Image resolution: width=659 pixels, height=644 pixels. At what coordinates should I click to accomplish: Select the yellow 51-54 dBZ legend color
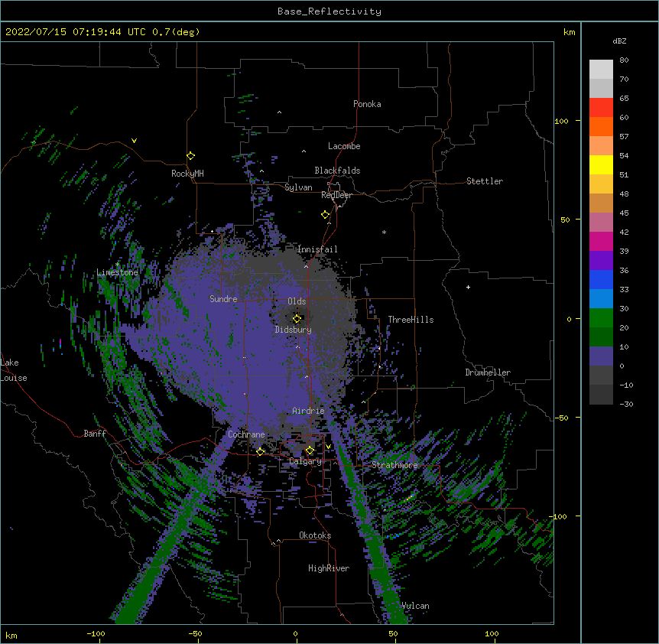click(601, 164)
